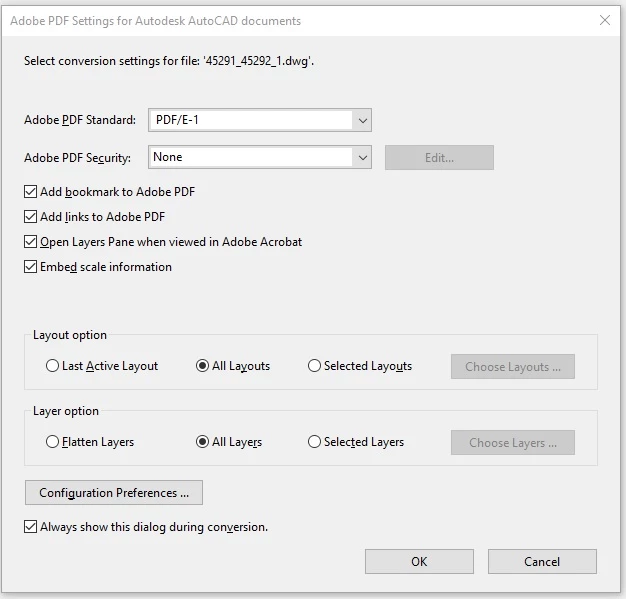Click Choose Layouts ... button
Viewport: 626px width, 599px height.
pyautogui.click(x=513, y=367)
